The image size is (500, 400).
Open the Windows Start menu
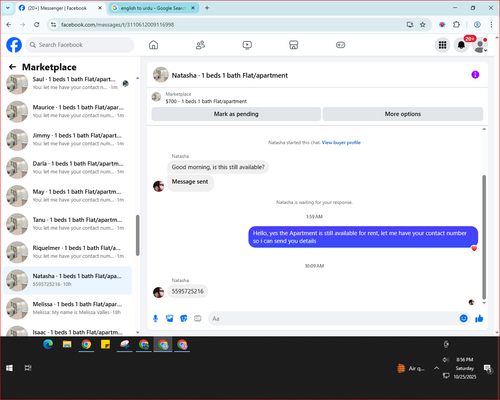tap(9, 368)
